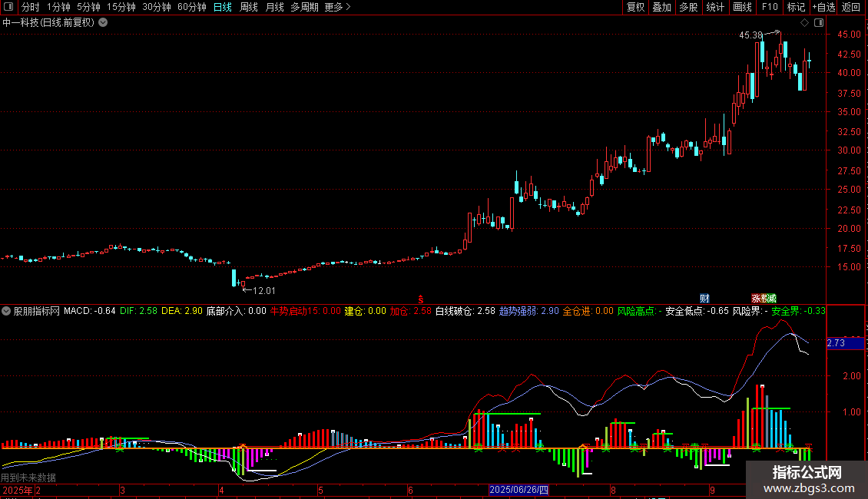Switch to 分时 intraday view

click(31, 7)
